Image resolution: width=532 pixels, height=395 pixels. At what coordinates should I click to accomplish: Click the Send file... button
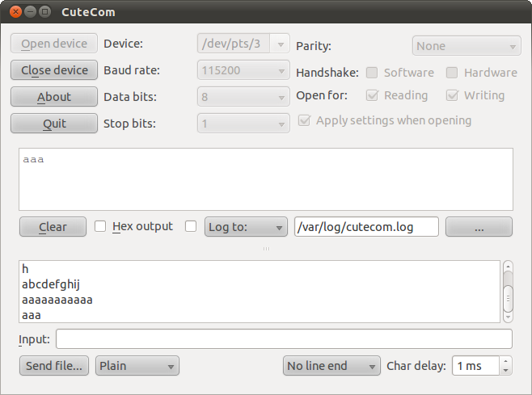pos(53,366)
